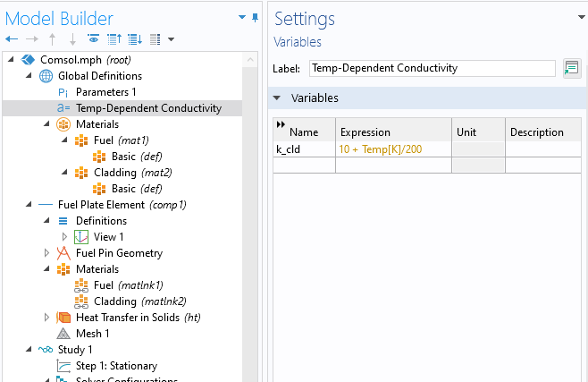Expand the View 1 node
Screen dimensions: 588x382
pos(64,237)
